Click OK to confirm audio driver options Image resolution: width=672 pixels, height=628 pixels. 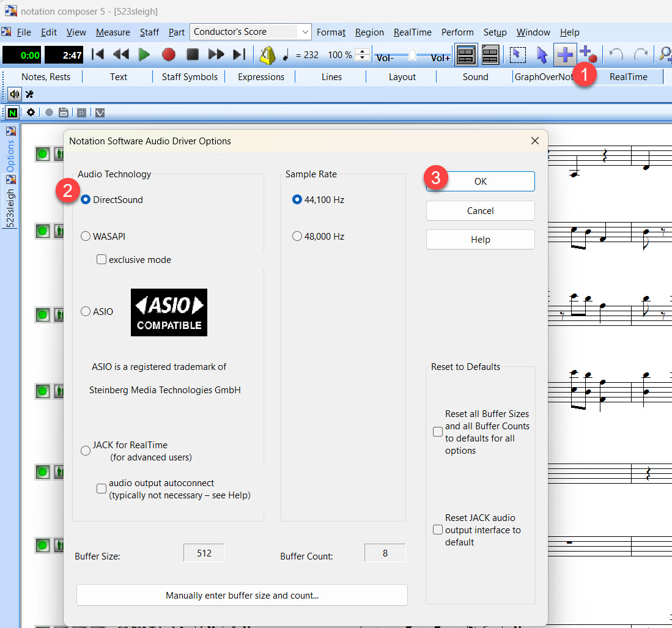(x=480, y=182)
